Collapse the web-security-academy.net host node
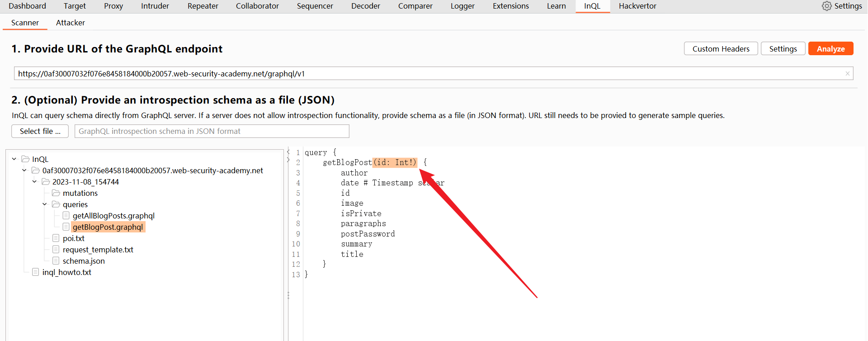This screenshot has height=341, width=868. pyautogui.click(x=24, y=170)
